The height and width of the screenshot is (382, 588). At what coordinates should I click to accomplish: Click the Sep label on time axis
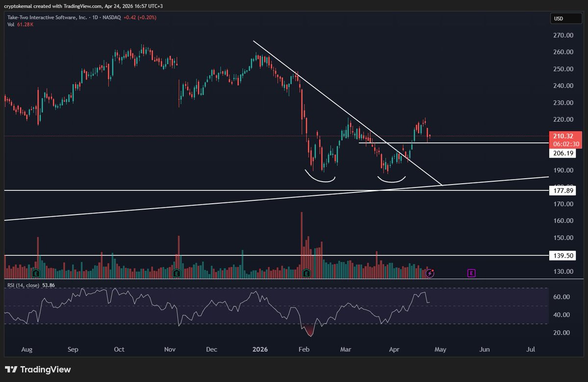click(73, 350)
